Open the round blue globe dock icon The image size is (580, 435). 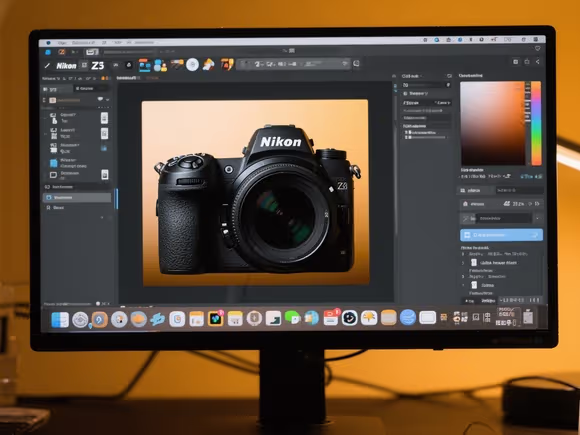(408, 317)
